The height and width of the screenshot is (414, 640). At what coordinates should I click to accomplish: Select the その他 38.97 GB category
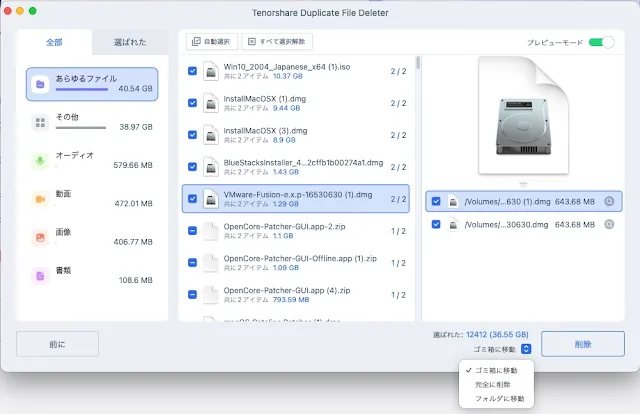(92, 122)
